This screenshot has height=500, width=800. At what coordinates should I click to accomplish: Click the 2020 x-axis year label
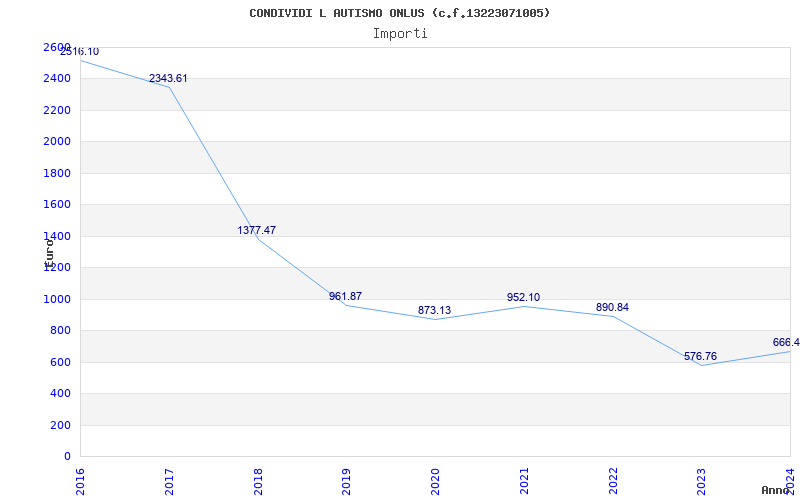(x=435, y=481)
